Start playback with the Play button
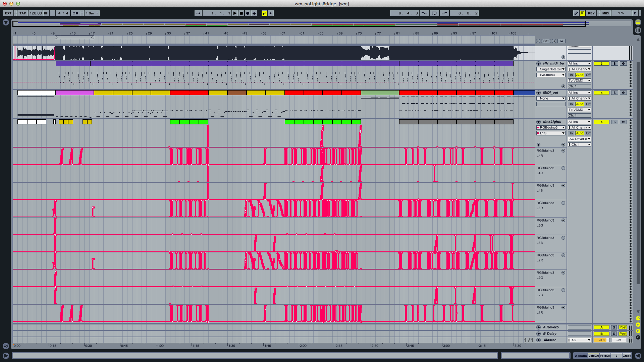The width and height of the screenshot is (644, 362). [x=235, y=13]
